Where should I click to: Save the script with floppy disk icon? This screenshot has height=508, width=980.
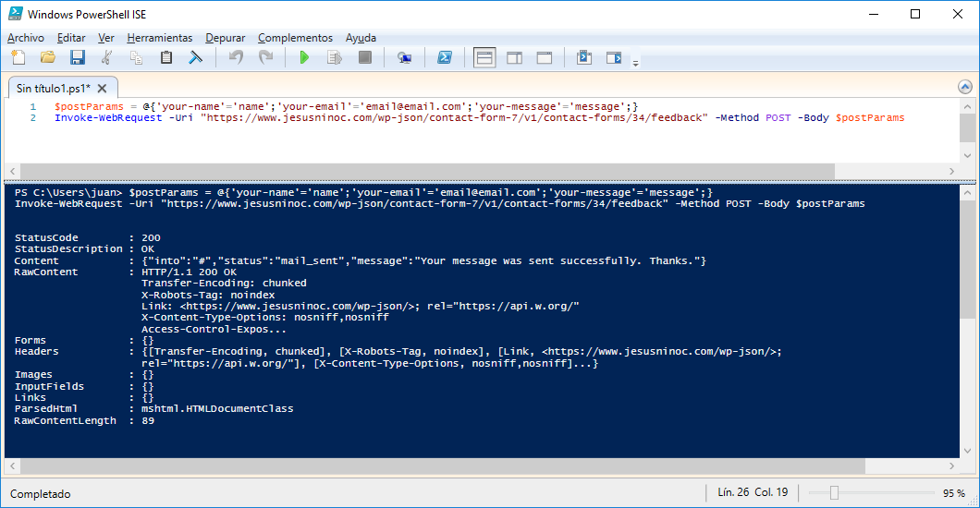pos(78,58)
